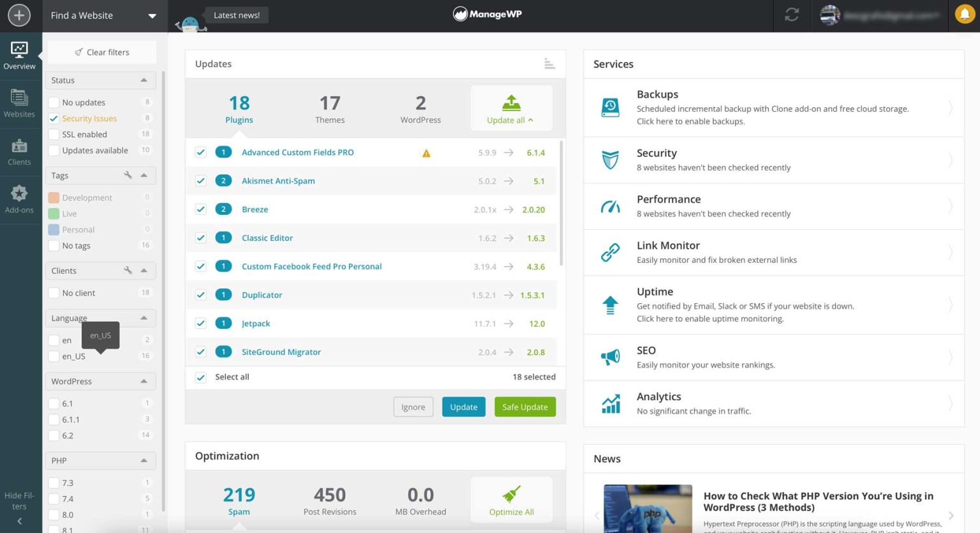The image size is (980, 533).
Task: Open Security service via the shield icon
Action: click(x=610, y=160)
